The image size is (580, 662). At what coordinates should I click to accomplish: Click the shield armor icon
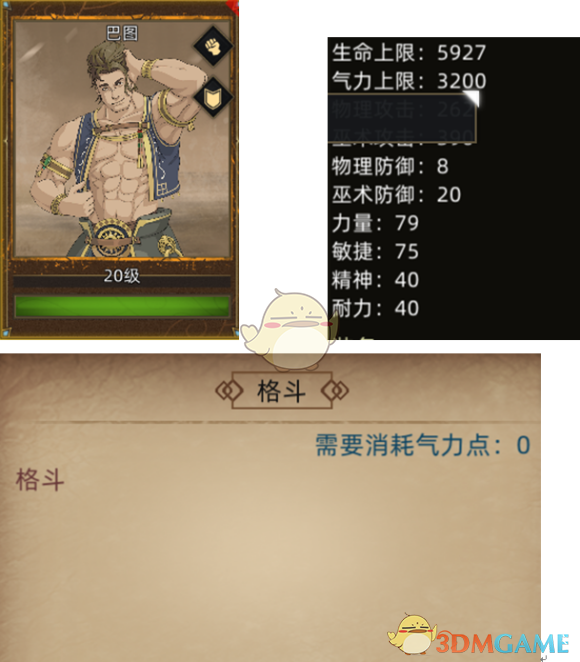pyautogui.click(x=214, y=98)
